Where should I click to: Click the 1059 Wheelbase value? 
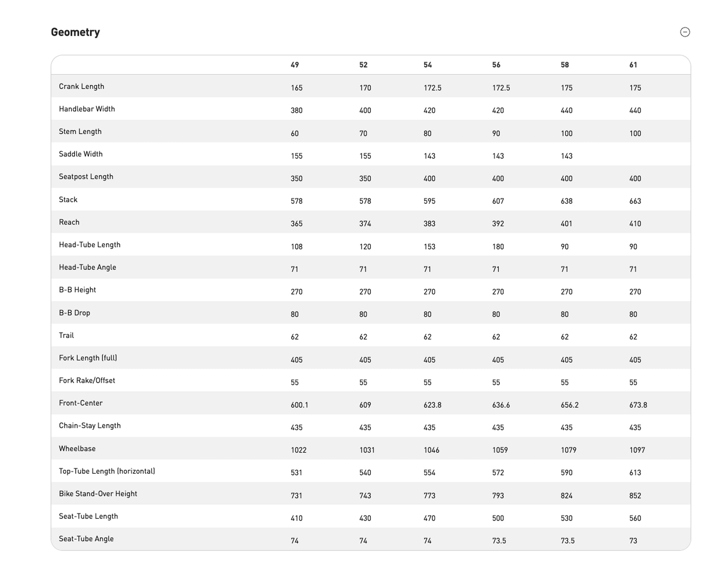coord(500,450)
